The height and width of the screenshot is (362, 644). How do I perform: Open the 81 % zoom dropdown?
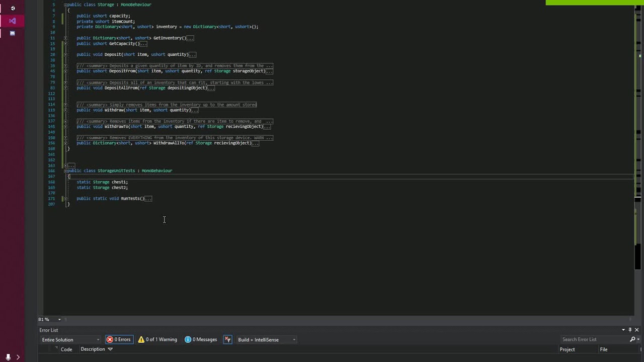click(59, 319)
